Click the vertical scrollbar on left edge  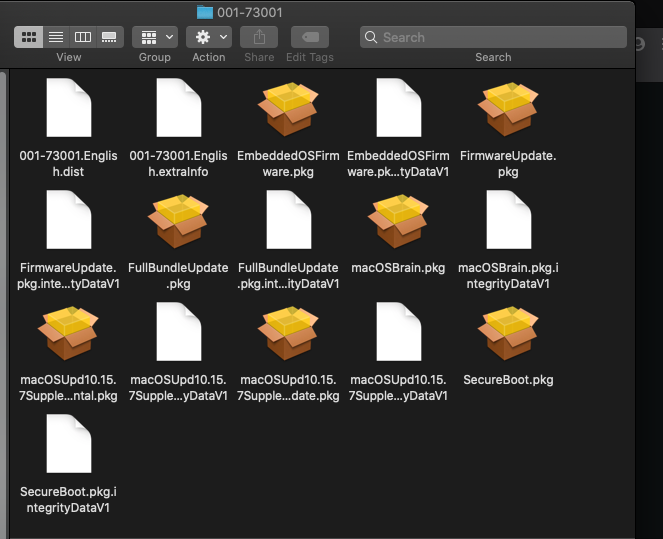point(3,304)
